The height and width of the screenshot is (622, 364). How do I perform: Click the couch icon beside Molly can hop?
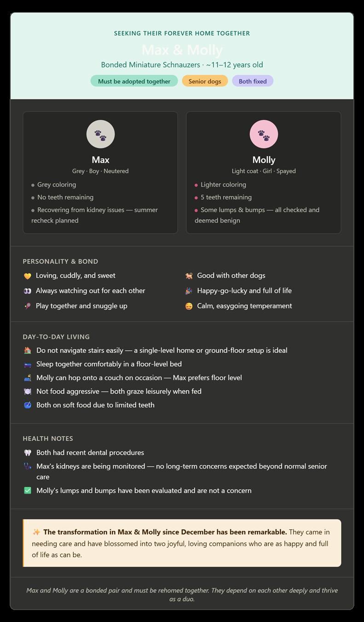tap(28, 378)
